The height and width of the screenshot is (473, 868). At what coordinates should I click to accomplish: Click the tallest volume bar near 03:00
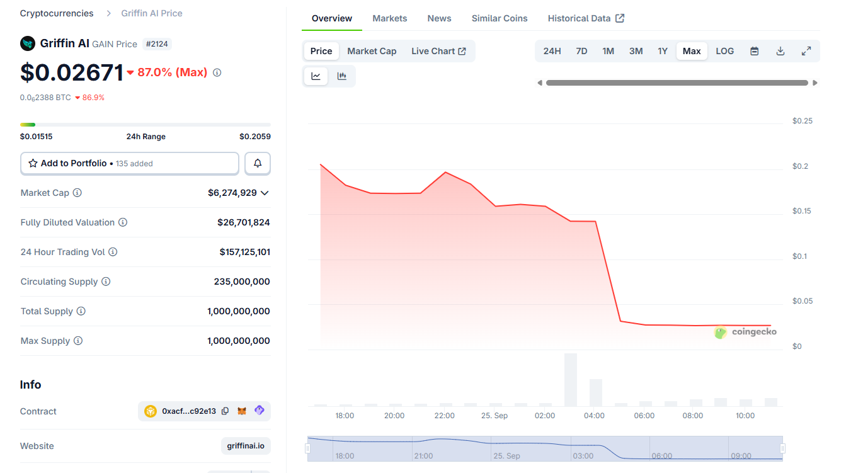click(x=571, y=380)
